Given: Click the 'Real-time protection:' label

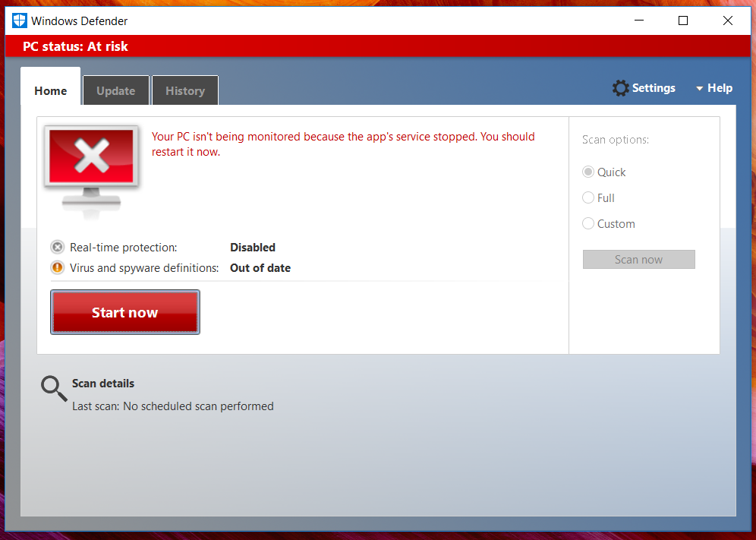Looking at the screenshot, I should [124, 248].
